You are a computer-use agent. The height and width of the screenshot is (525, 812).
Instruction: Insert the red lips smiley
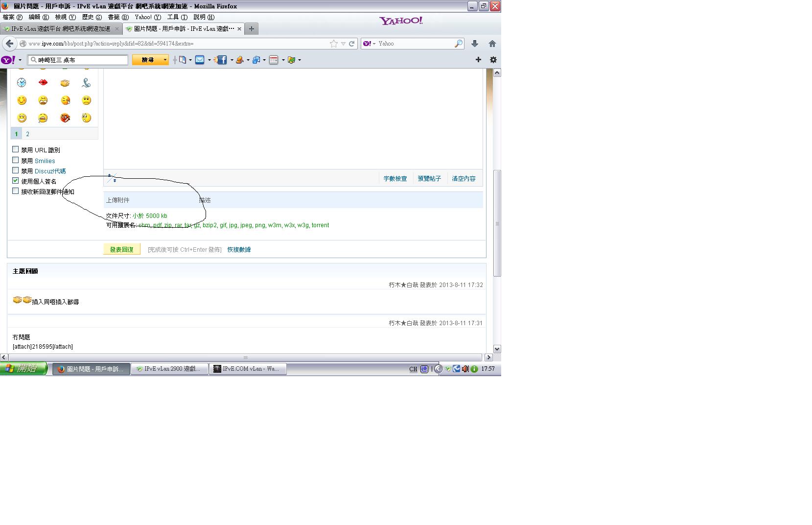[x=43, y=83]
